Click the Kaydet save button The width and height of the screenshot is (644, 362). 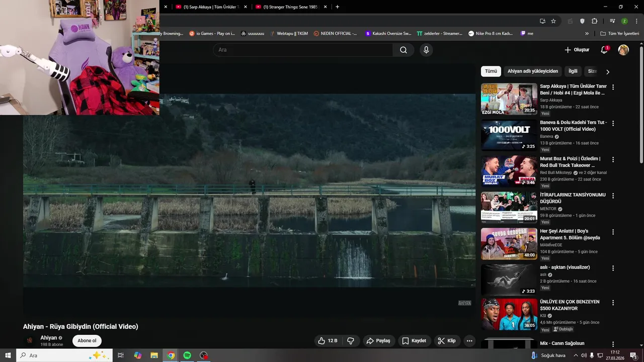point(415,341)
